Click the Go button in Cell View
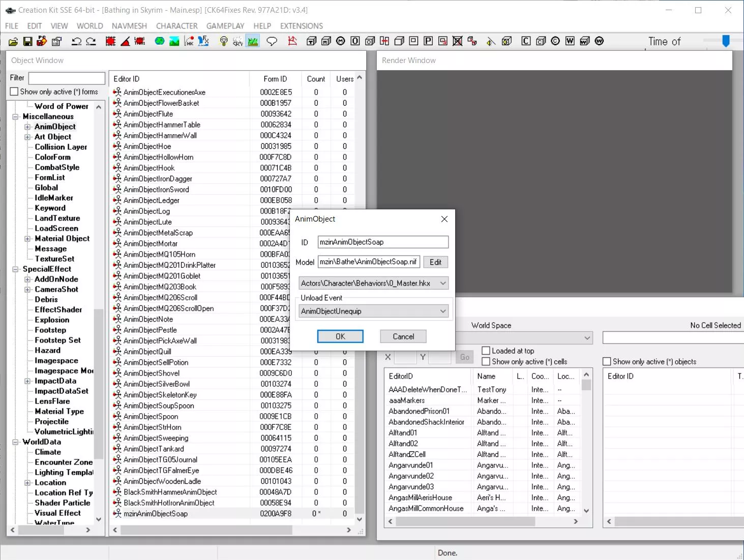 [x=465, y=357]
